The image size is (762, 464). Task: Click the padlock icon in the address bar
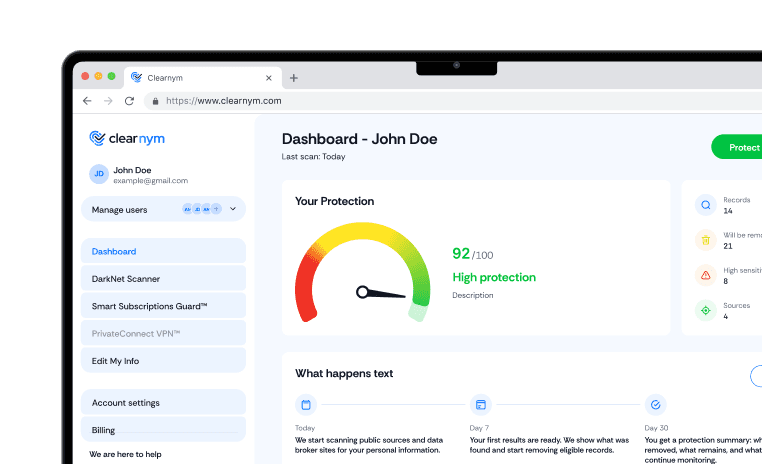coord(156,101)
